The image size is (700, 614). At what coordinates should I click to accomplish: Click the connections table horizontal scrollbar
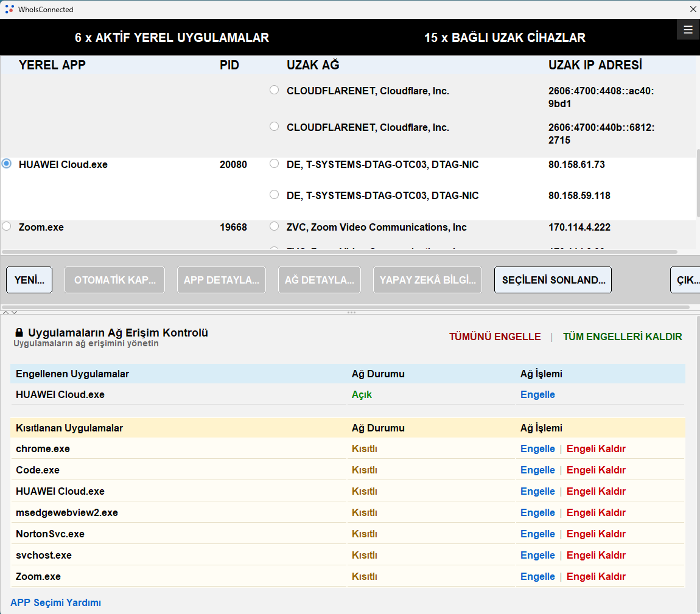coord(339,252)
